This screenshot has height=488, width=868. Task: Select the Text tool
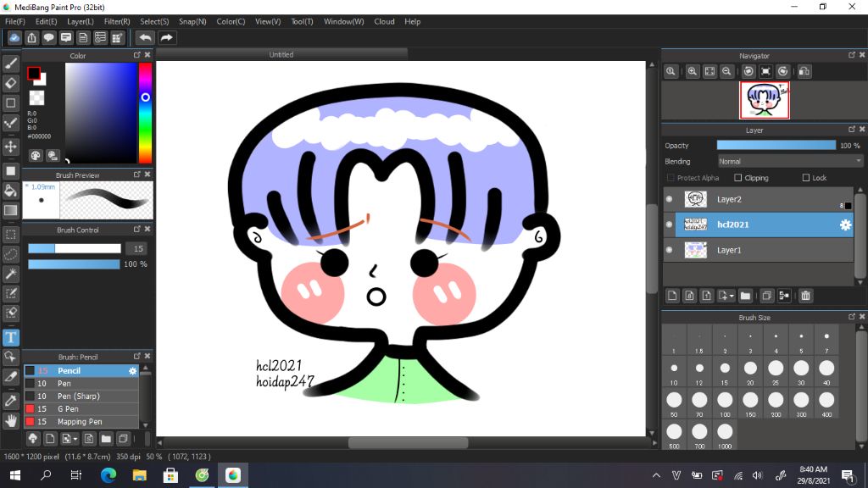(10, 337)
